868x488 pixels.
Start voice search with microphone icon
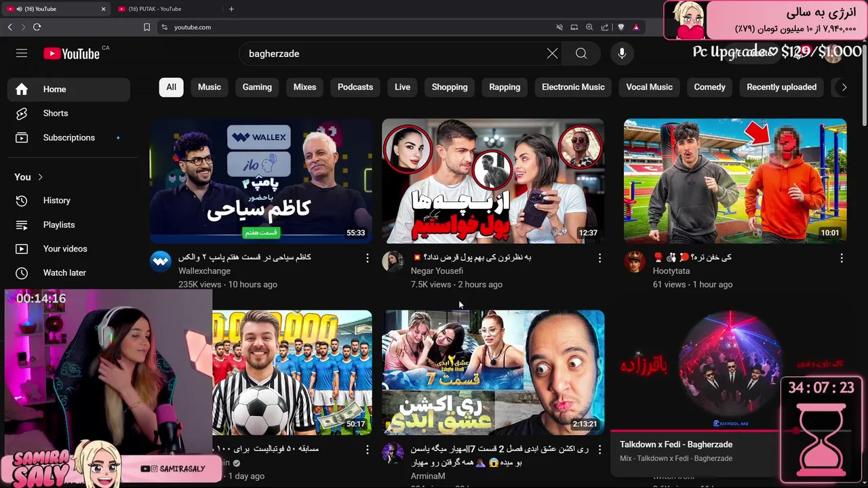[622, 54]
